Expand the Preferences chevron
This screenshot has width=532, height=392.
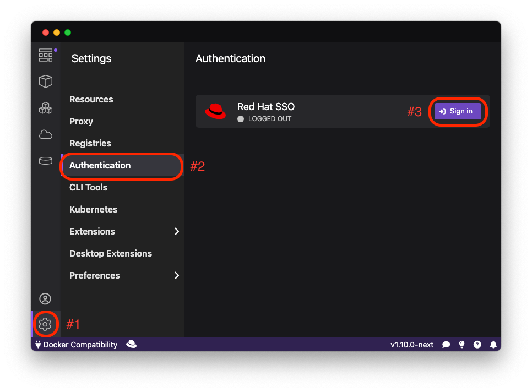coord(176,275)
